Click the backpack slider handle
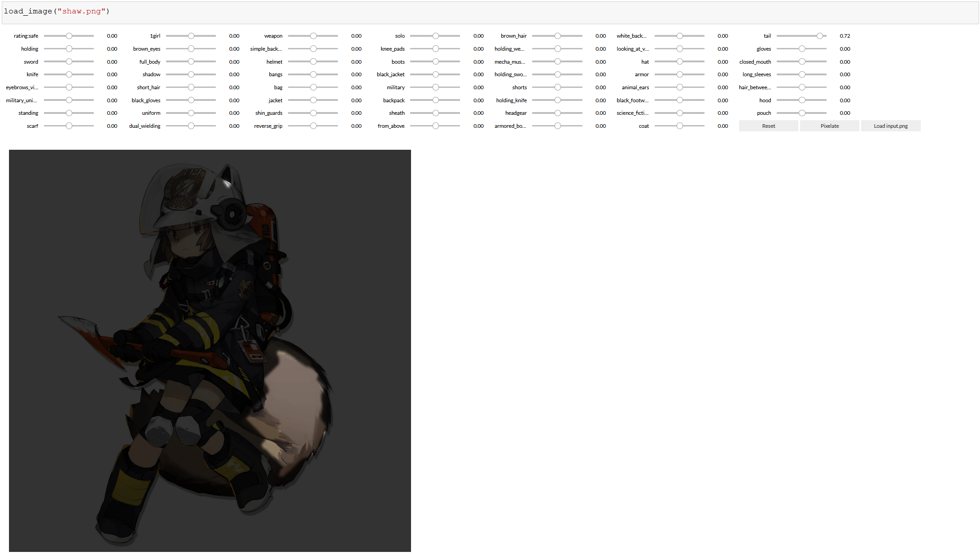This screenshot has width=980, height=560. (x=436, y=100)
